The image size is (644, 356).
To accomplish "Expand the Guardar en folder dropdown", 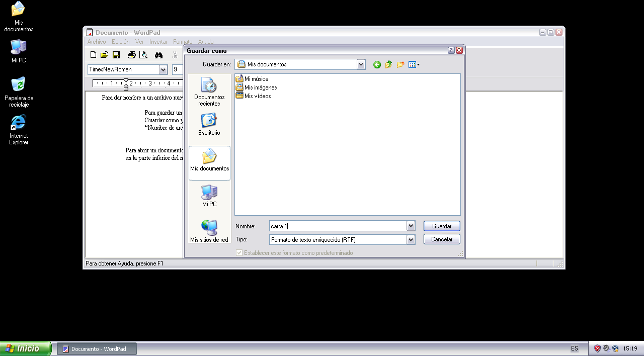I will 361,64.
